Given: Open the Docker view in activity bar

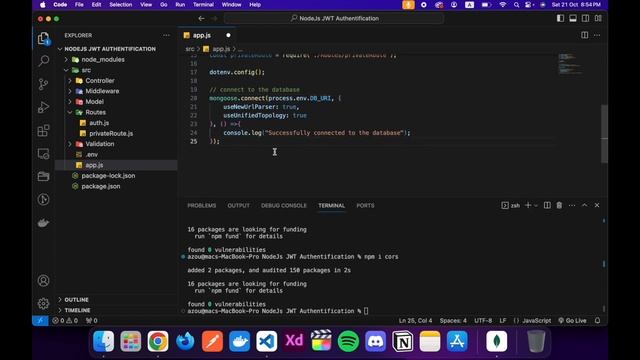Looking at the screenshot, I should point(43,222).
